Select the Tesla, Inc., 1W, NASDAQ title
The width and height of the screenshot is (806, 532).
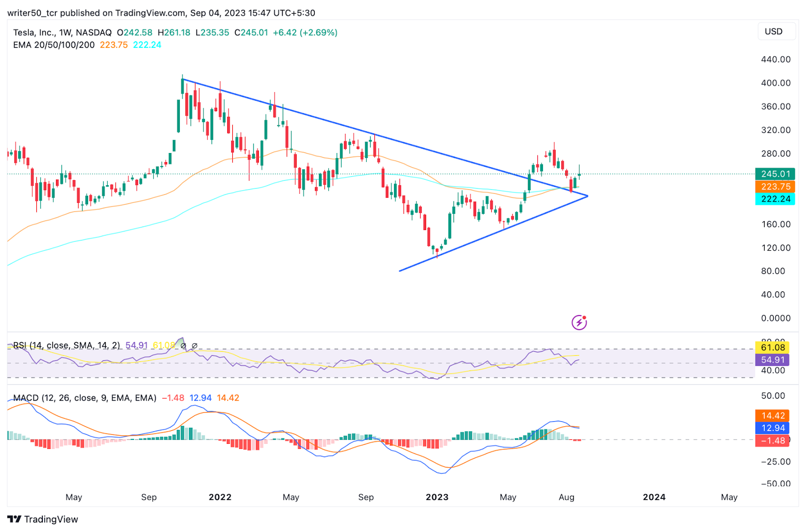[x=62, y=33]
